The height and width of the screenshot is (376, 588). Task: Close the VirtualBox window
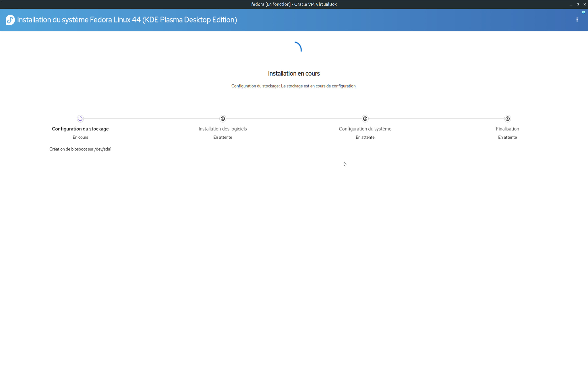[585, 4]
